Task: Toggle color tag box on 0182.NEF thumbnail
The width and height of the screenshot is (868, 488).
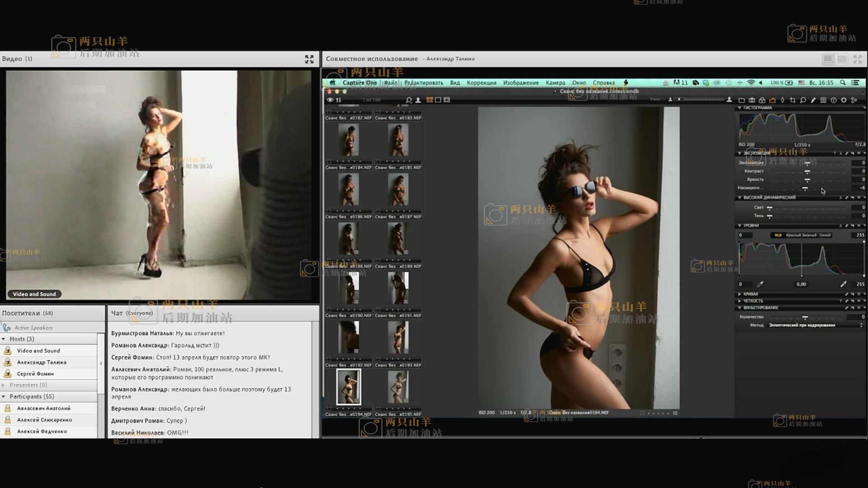Action: coord(329,112)
